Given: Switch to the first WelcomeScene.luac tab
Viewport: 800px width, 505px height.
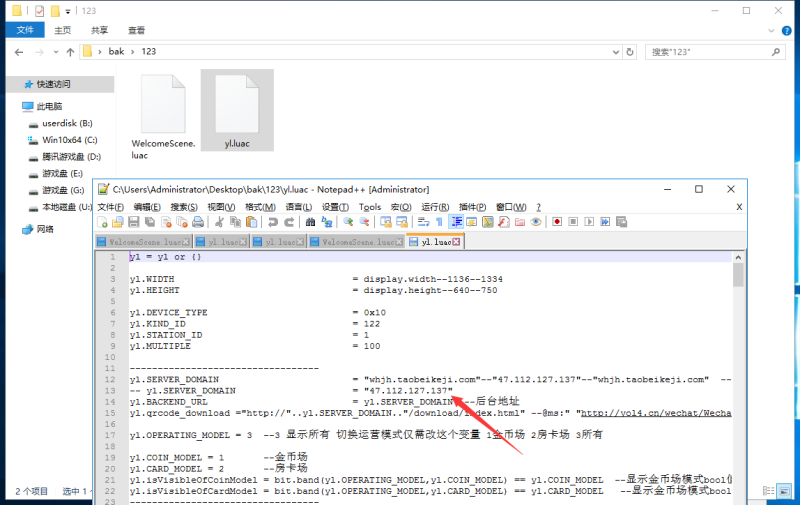Looking at the screenshot, I should [141, 242].
